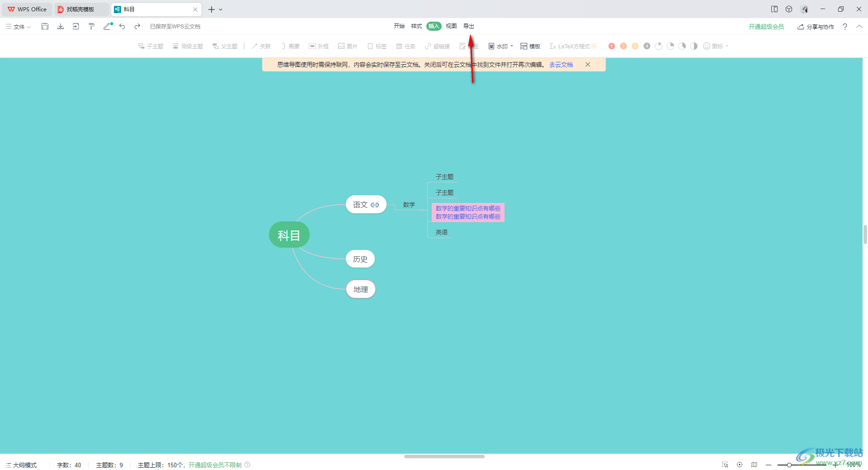
Task: Select the 英语 subtopic
Action: [442, 232]
